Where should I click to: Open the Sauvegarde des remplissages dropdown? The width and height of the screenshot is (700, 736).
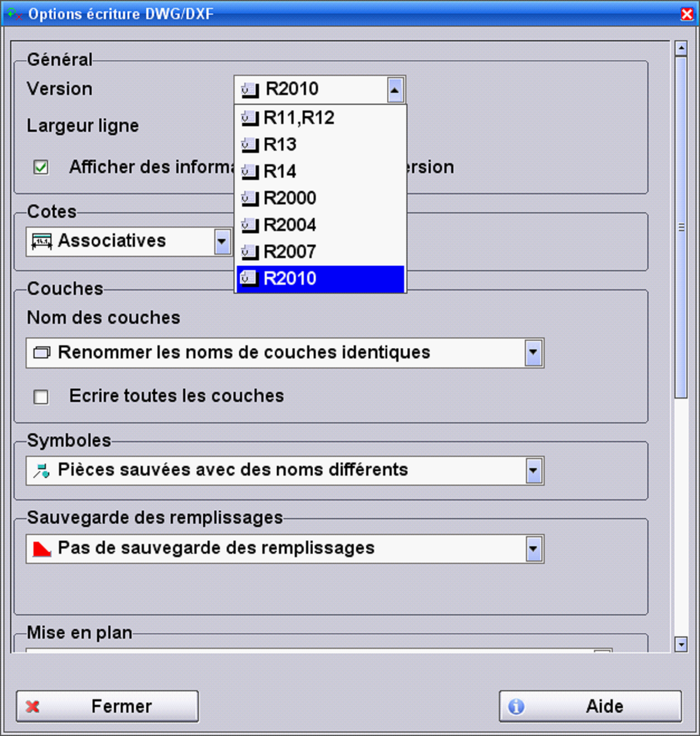533,549
